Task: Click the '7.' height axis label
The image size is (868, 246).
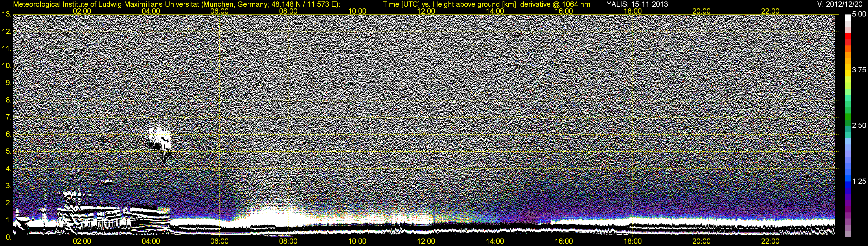Action: point(8,117)
